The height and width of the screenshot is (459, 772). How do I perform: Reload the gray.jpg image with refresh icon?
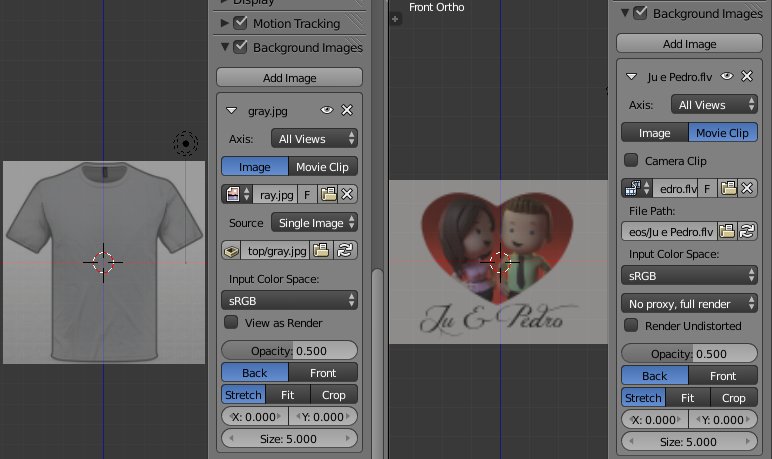[345, 251]
